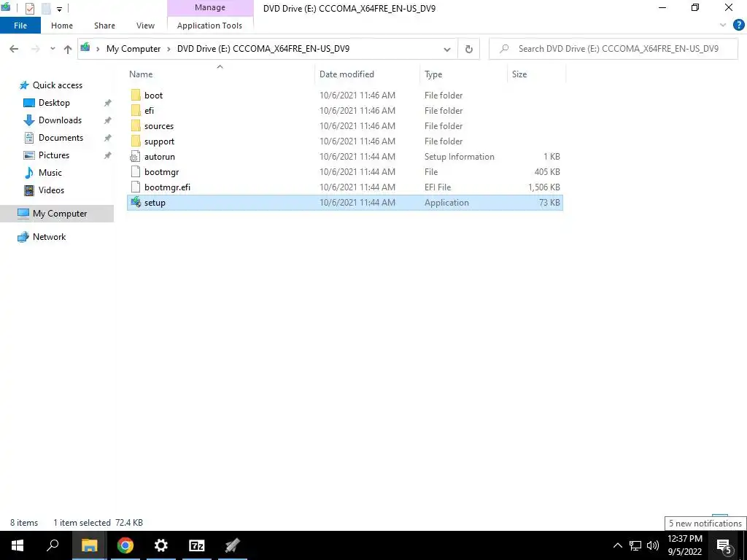Click the setup application icon

[136, 203]
